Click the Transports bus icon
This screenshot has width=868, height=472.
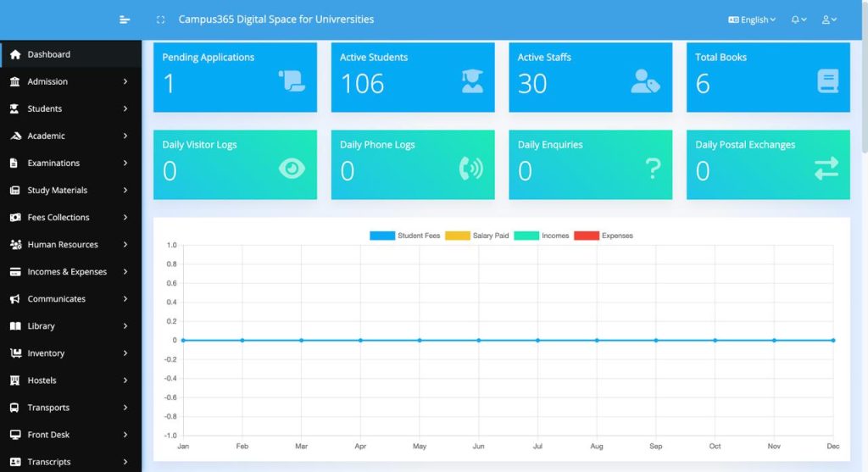tap(15, 408)
